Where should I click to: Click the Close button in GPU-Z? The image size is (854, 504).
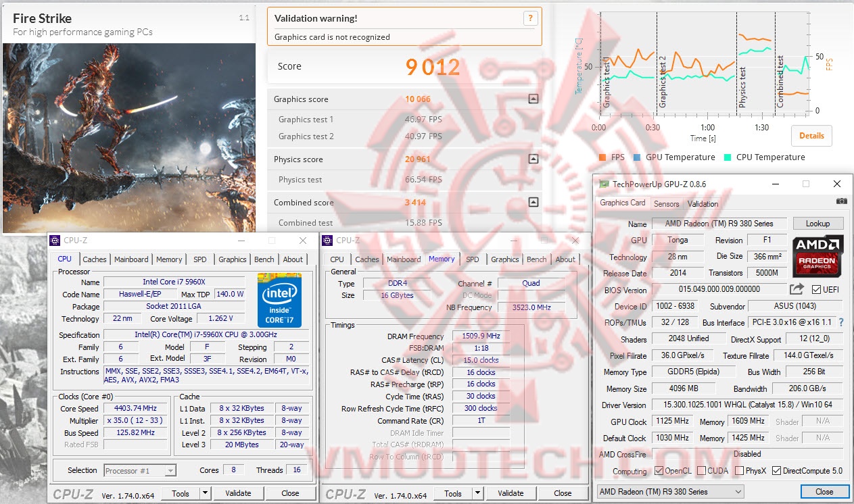pos(824,492)
